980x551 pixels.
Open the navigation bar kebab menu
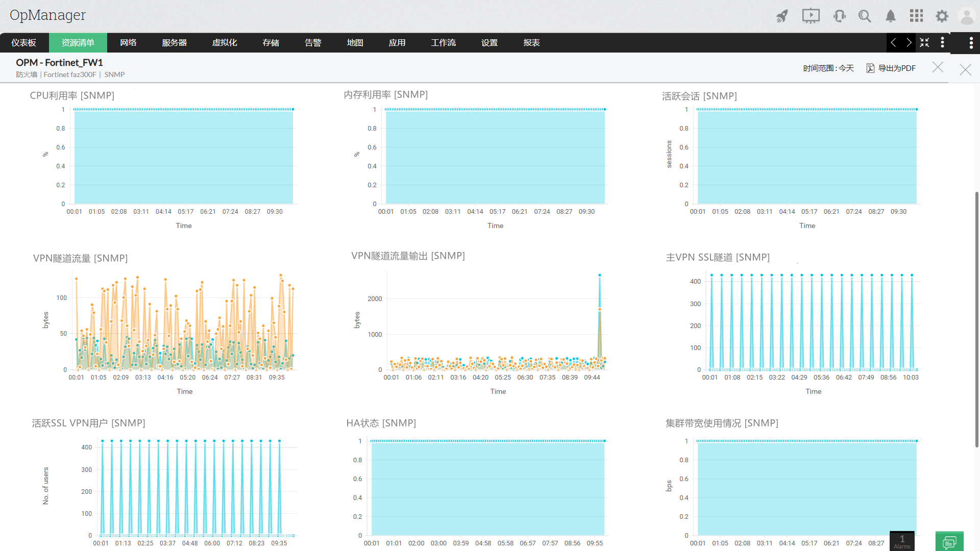[942, 43]
